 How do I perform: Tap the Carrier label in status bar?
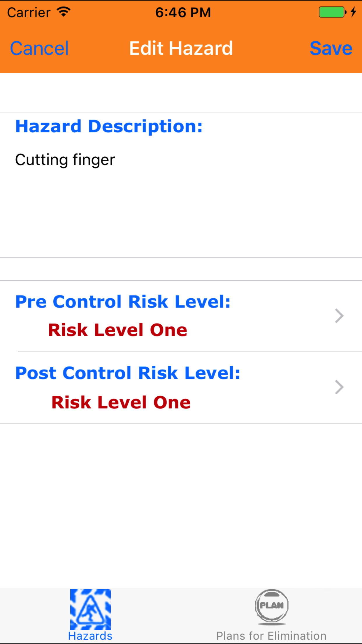[29, 13]
